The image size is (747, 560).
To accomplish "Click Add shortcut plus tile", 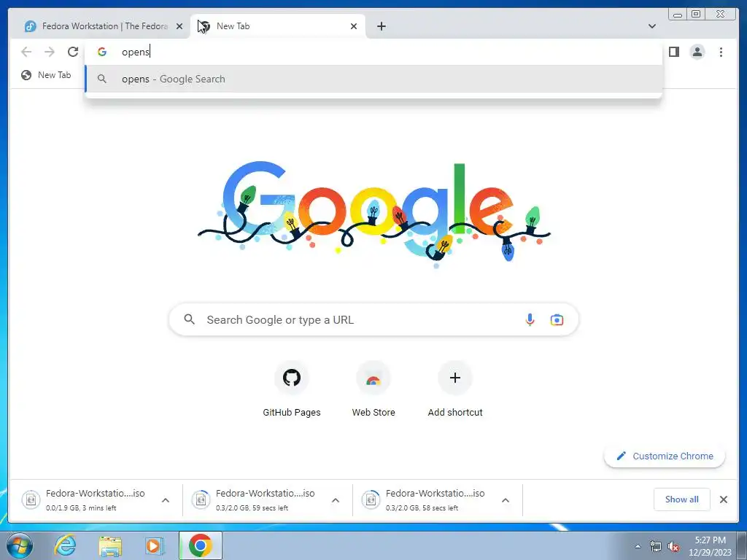I will point(455,389).
